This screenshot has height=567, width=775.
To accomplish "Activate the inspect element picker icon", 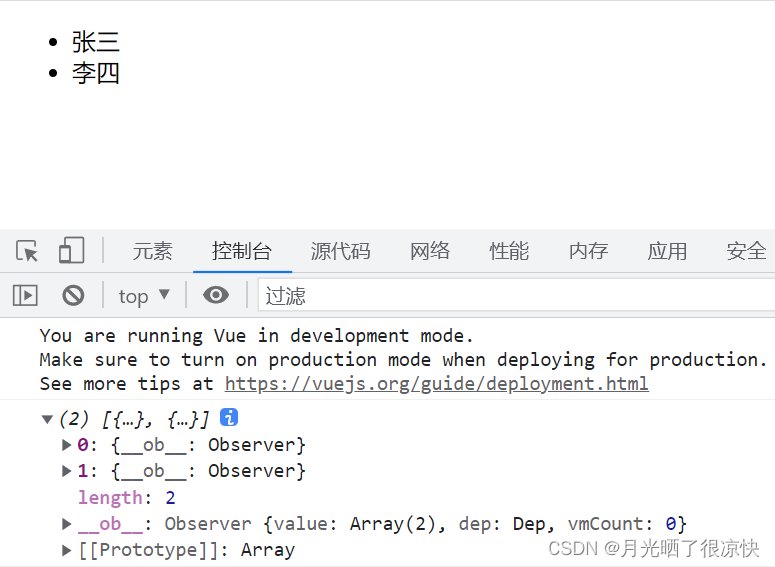I will pos(27,251).
